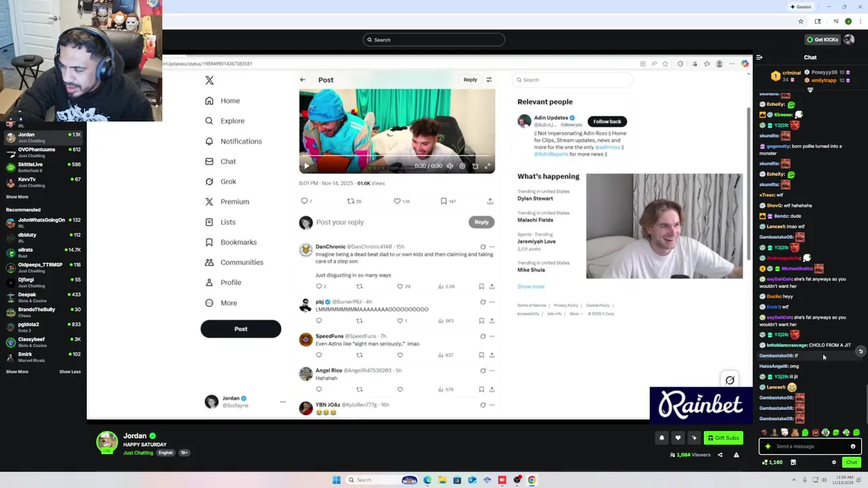Open Jordan account menu ellipsis in X
This screenshot has height=488, width=868.
tap(283, 402)
